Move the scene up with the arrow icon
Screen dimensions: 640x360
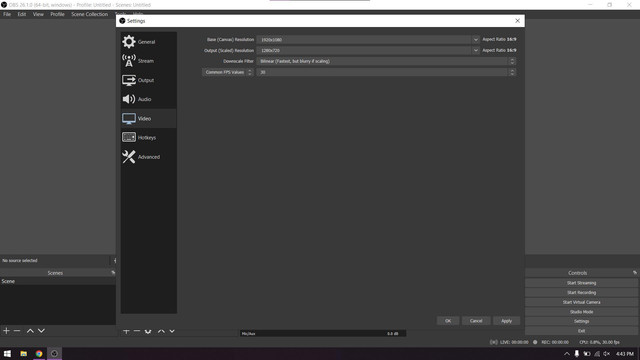(30, 331)
